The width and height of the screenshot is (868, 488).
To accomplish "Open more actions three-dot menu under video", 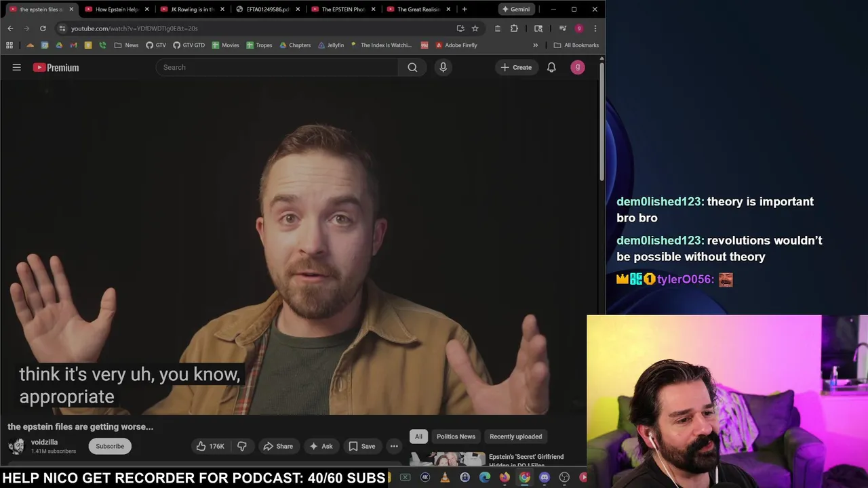I will click(394, 446).
